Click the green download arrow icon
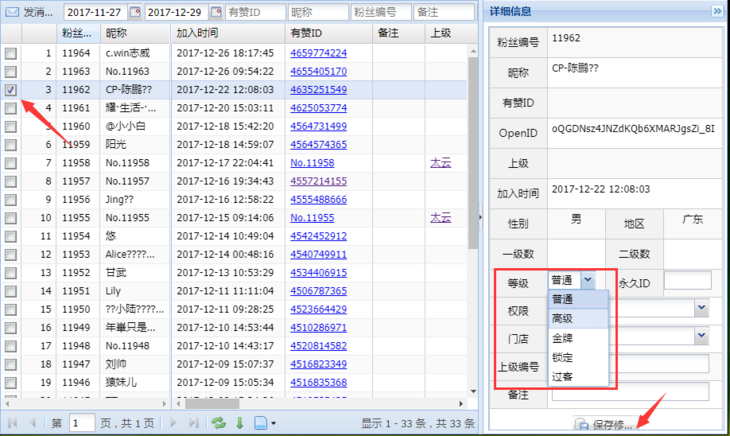Viewport: 730px width, 436px height. click(x=239, y=423)
